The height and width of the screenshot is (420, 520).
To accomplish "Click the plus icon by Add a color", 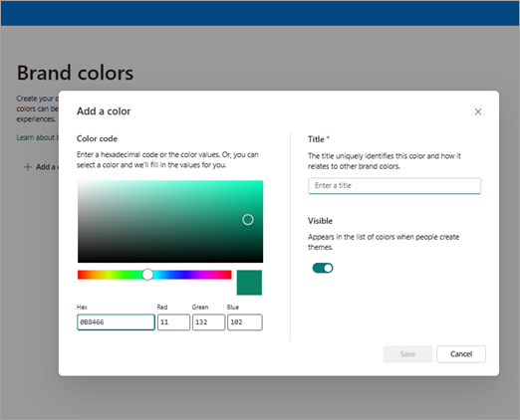I will click(28, 167).
